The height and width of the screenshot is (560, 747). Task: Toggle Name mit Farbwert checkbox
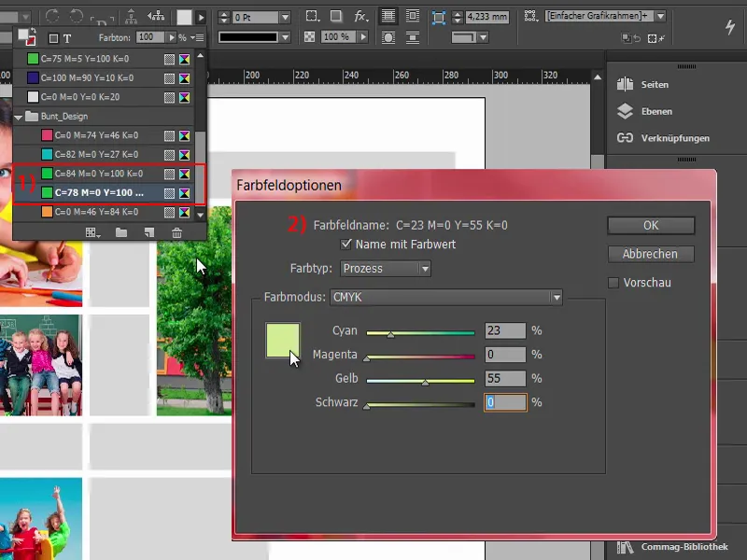[345, 245]
